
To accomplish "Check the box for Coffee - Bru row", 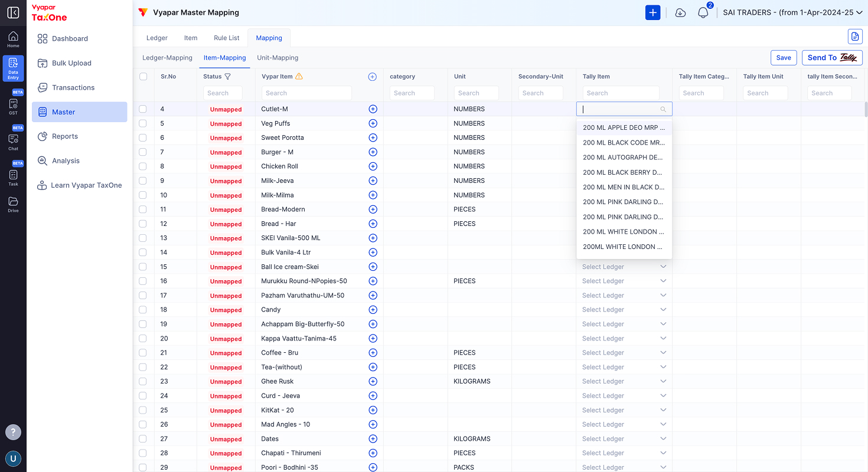I will pyautogui.click(x=143, y=353).
